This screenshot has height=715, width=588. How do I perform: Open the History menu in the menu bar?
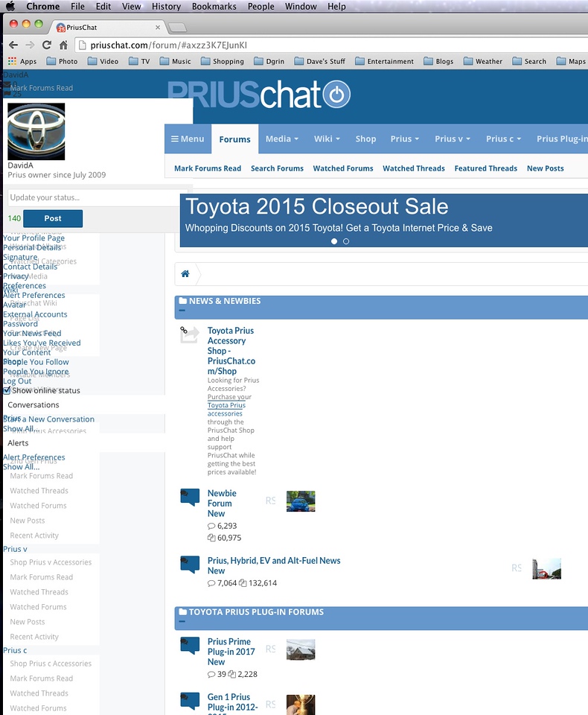pos(166,7)
